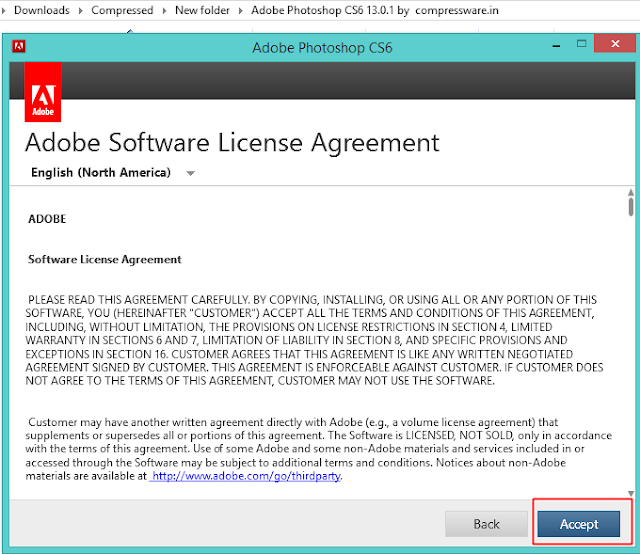
Task: Expand arrow after New folder in breadcrumb
Action: pos(240,11)
